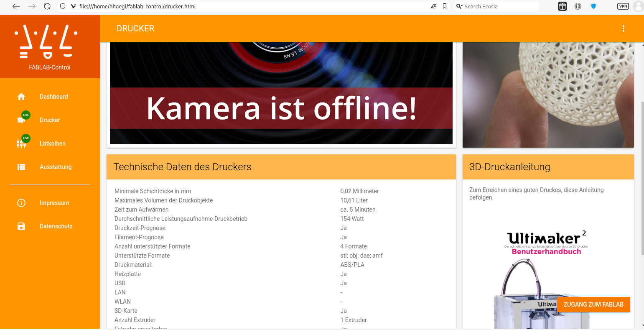644x330 pixels.
Task: Click the Ecosia search magnifier icon
Action: (459, 6)
